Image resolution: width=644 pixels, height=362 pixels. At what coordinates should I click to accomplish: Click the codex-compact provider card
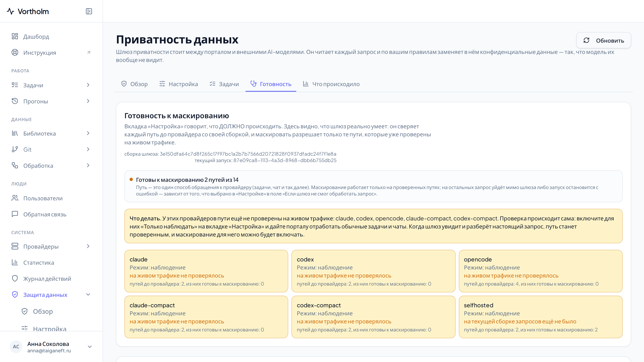tap(373, 317)
